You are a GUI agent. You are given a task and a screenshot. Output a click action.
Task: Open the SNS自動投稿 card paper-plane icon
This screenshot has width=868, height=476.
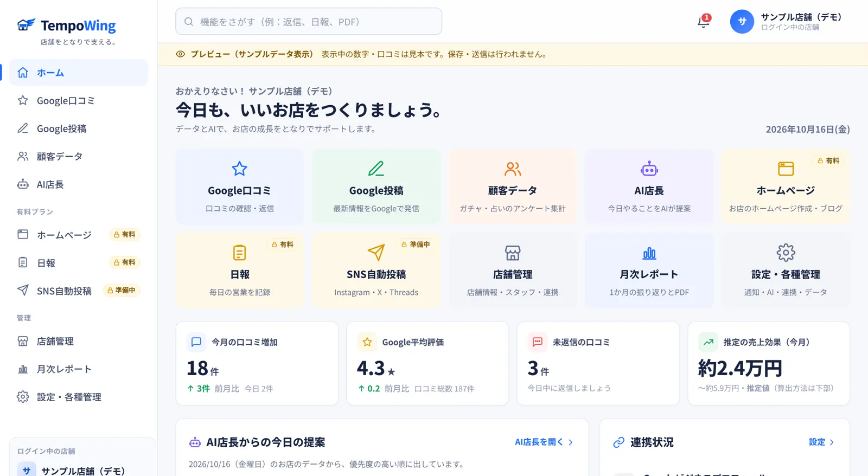[x=376, y=253]
